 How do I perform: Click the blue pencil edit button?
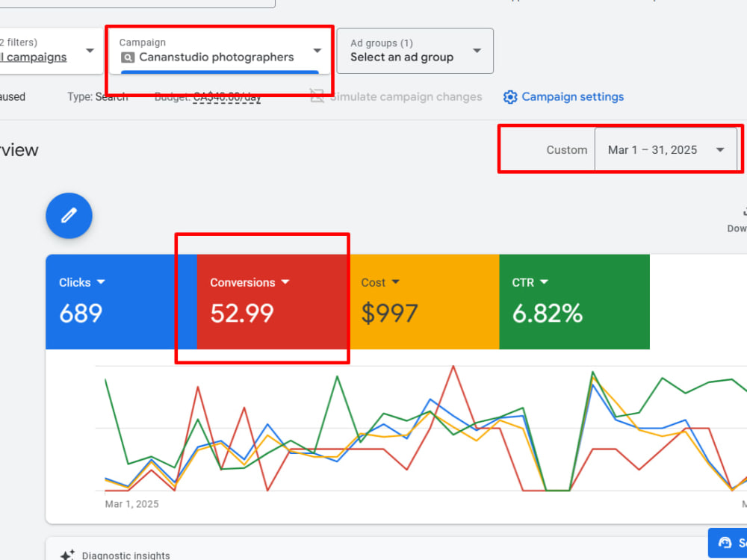pos(69,216)
